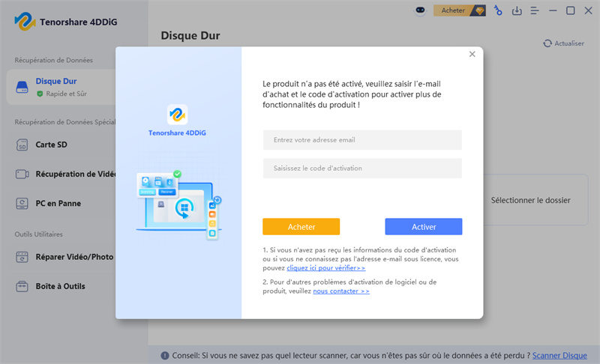Click the Outils Utilitaires section header
This screenshot has height=364, width=600.
point(39,234)
